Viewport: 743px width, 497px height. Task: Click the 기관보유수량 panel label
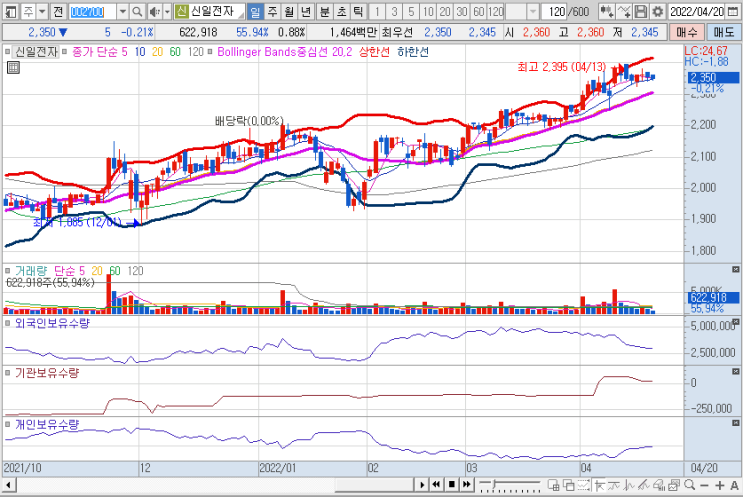coord(47,373)
